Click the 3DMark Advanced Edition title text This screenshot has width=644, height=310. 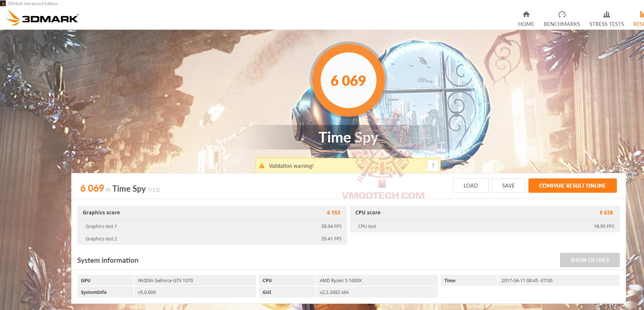(33, 3)
